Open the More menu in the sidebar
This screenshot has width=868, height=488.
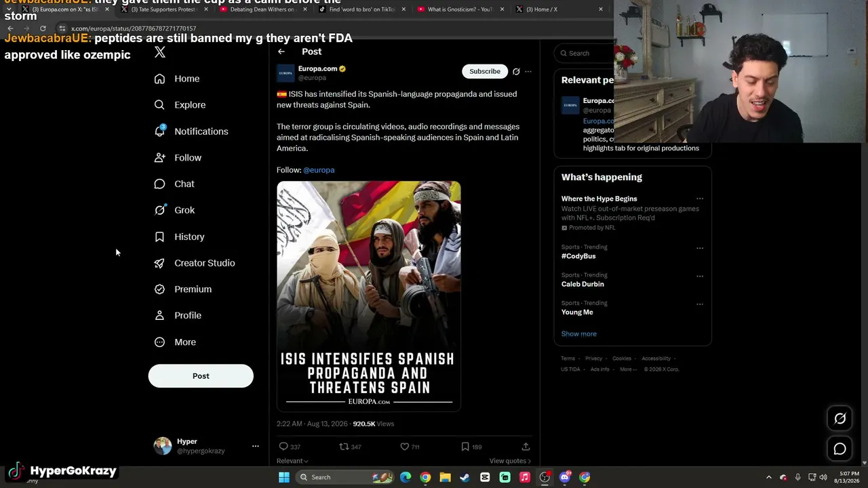pyautogui.click(x=175, y=342)
